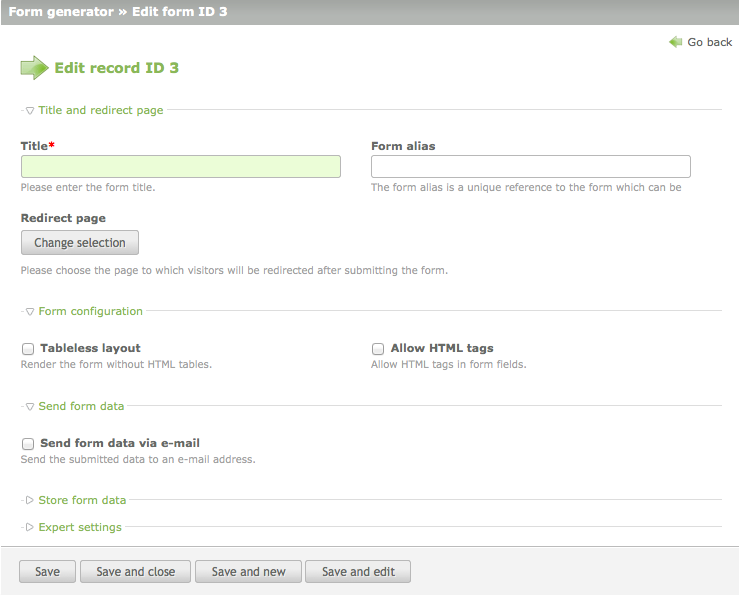Enable the Tableless layout checkbox
Image resolution: width=739 pixels, height=595 pixels.
pos(28,349)
